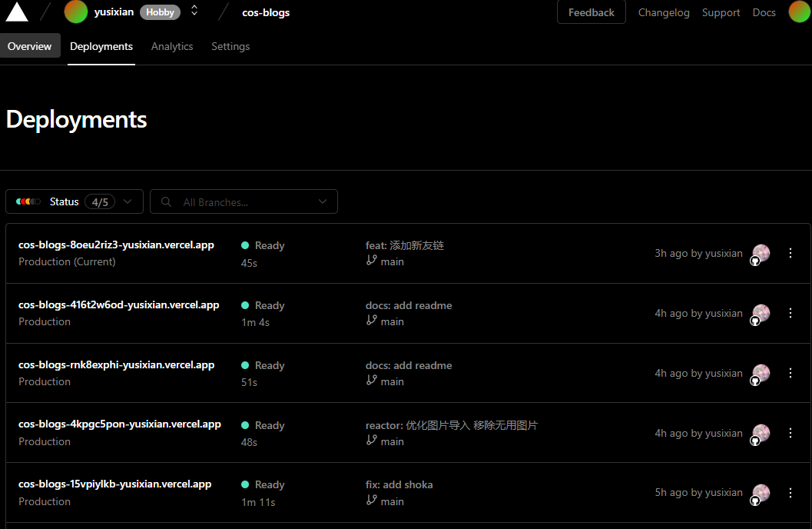Open the team switcher next to Hobby
The width and height of the screenshot is (812, 529).
click(194, 11)
